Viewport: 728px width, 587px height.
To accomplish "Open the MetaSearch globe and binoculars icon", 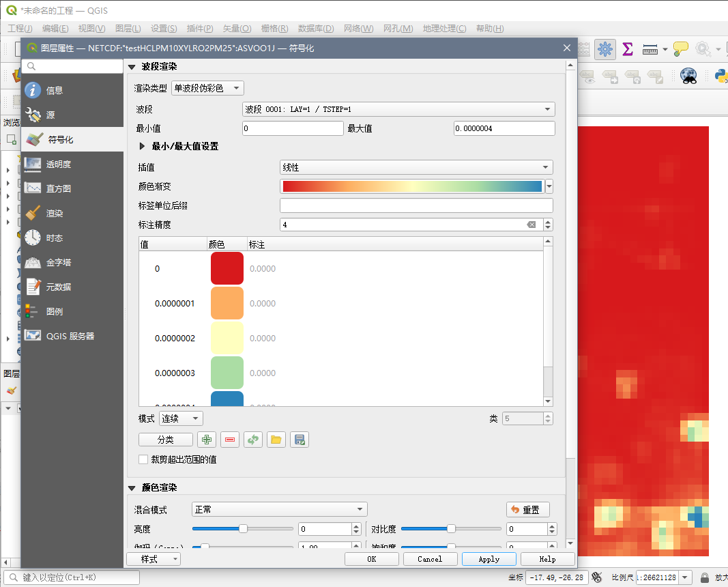I will (x=688, y=76).
